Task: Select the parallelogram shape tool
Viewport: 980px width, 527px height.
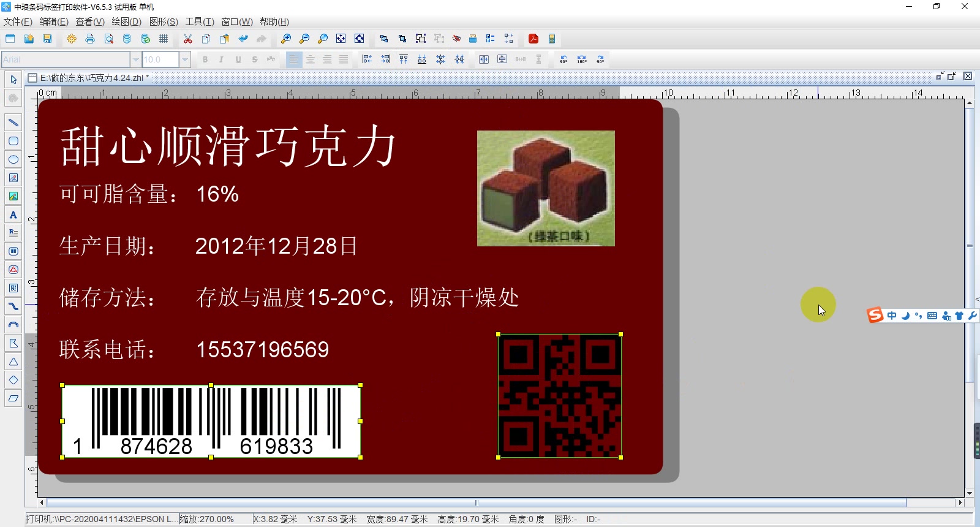Action: point(13,398)
